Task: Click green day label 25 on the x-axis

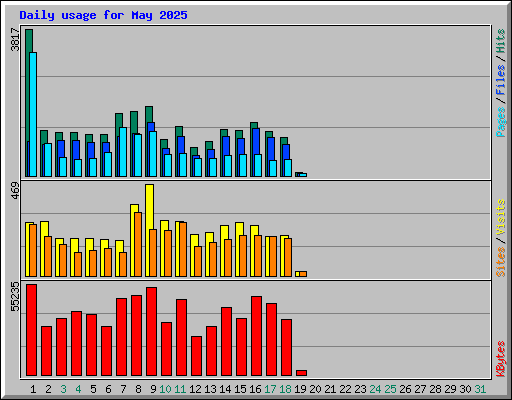Action: pos(390,389)
